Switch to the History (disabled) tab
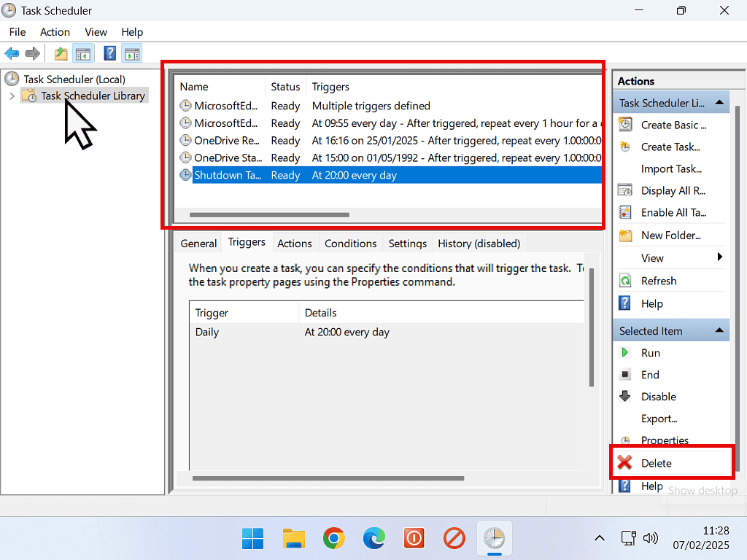The height and width of the screenshot is (560, 747). (479, 244)
